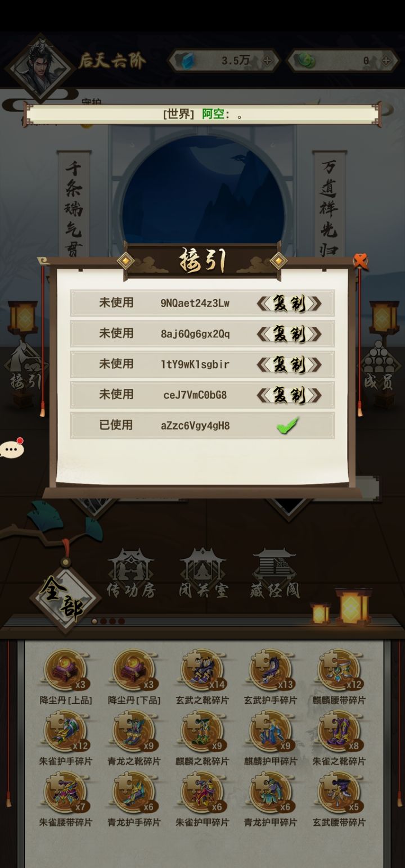Select 麒麟腰带碎片 fragment item
Image resolution: width=405 pixels, height=868 pixels.
click(339, 677)
